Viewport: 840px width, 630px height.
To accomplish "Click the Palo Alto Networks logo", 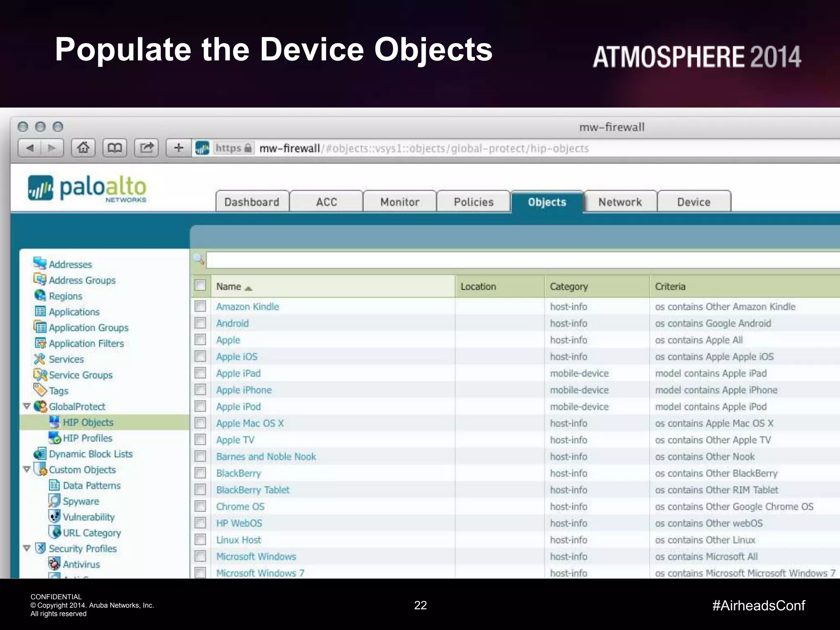I will pos(87,189).
